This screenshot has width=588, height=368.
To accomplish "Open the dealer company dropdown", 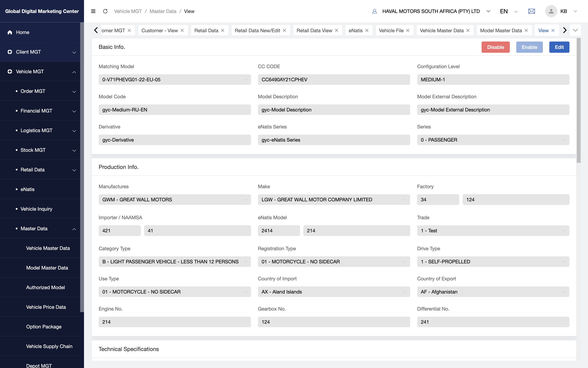I will tap(488, 11).
